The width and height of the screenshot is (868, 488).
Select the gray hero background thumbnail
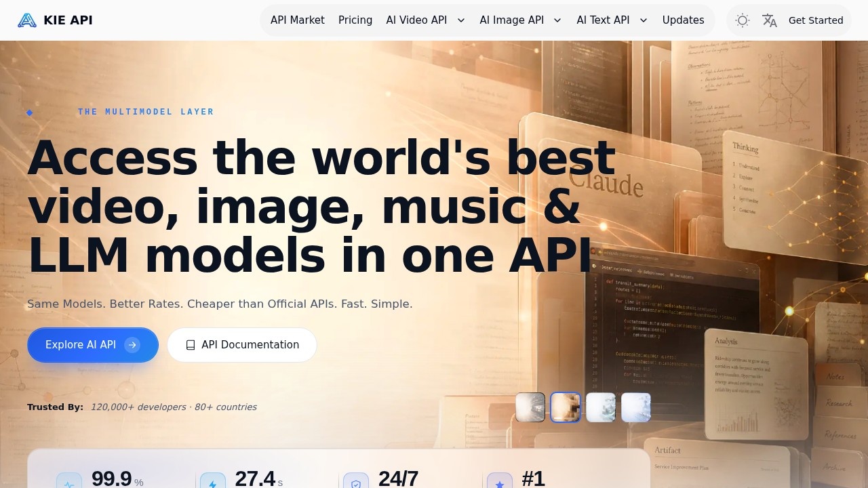[530, 407]
